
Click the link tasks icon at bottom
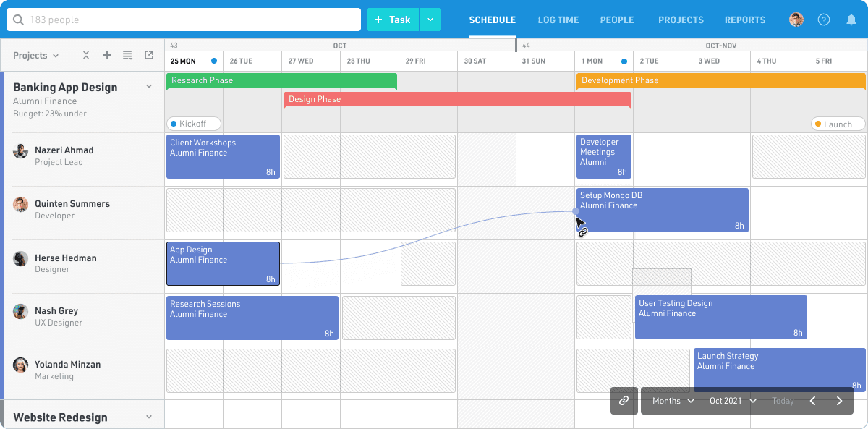tap(624, 401)
